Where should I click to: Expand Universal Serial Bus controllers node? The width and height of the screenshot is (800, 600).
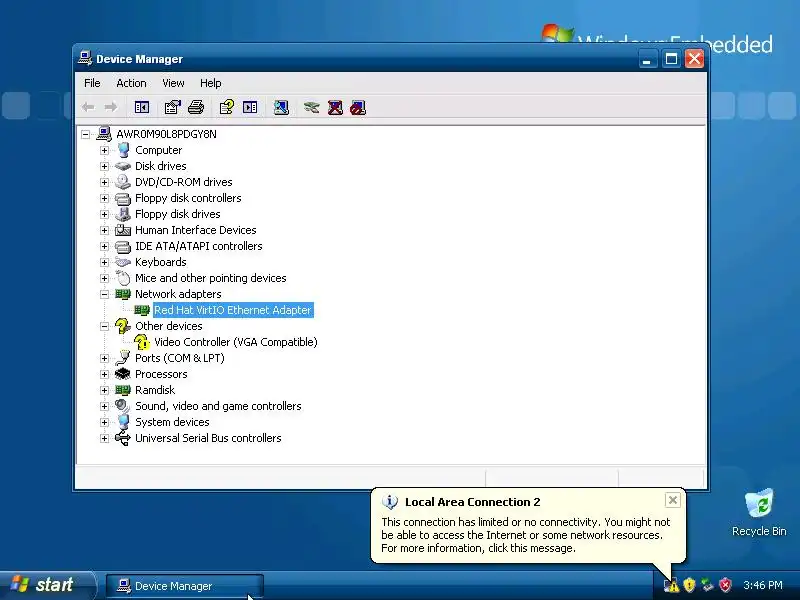(105, 438)
